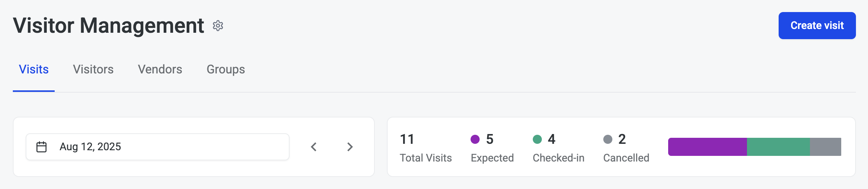The height and width of the screenshot is (189, 868).
Task: Click the calendar icon in date field
Action: click(41, 147)
